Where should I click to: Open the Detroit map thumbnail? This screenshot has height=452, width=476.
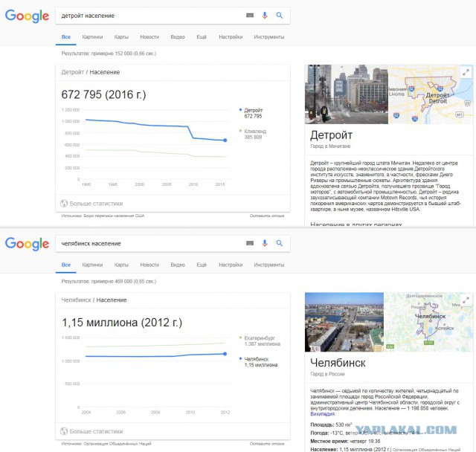(431, 94)
